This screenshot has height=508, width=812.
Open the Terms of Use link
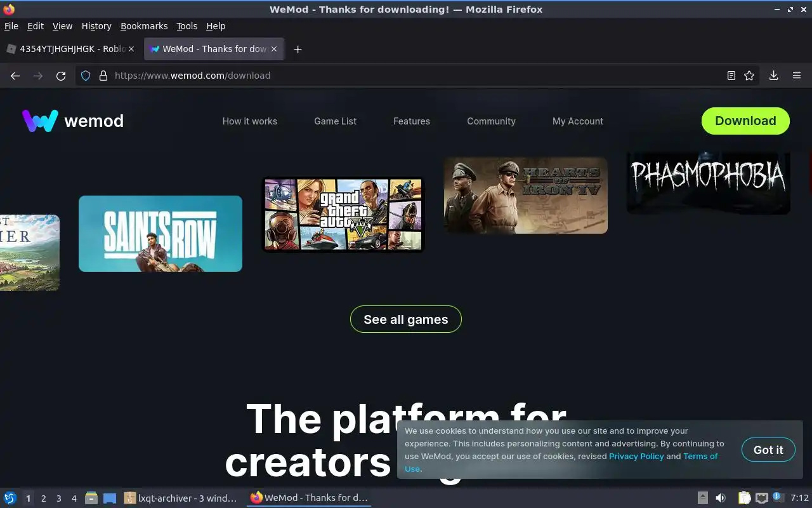[700, 456]
